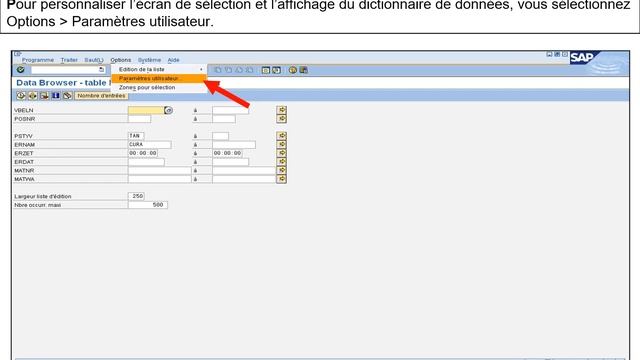Open multiple selection for VBELN
Screen dimensions: 640x360
coord(282,110)
